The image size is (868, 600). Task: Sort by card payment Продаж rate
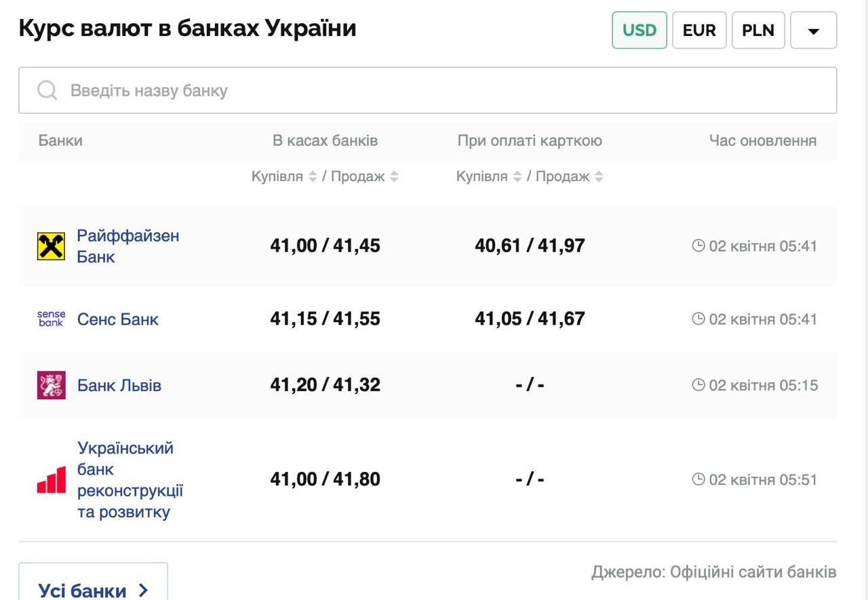599,176
